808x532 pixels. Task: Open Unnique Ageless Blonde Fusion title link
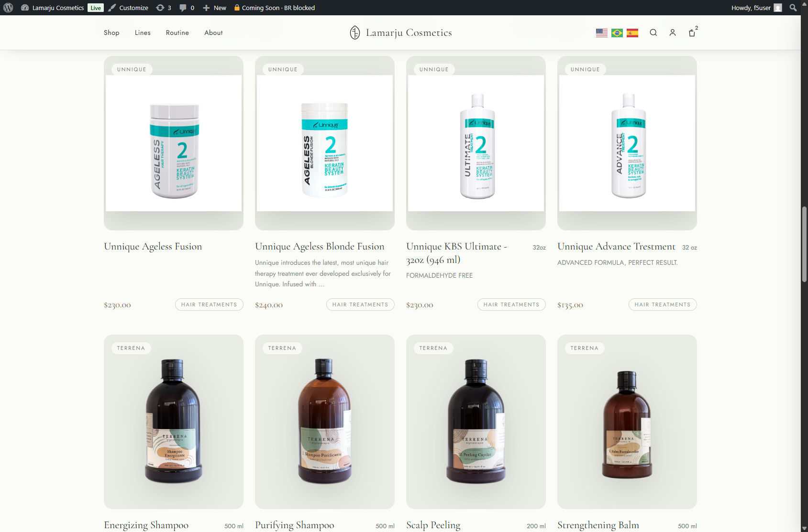[x=320, y=247]
